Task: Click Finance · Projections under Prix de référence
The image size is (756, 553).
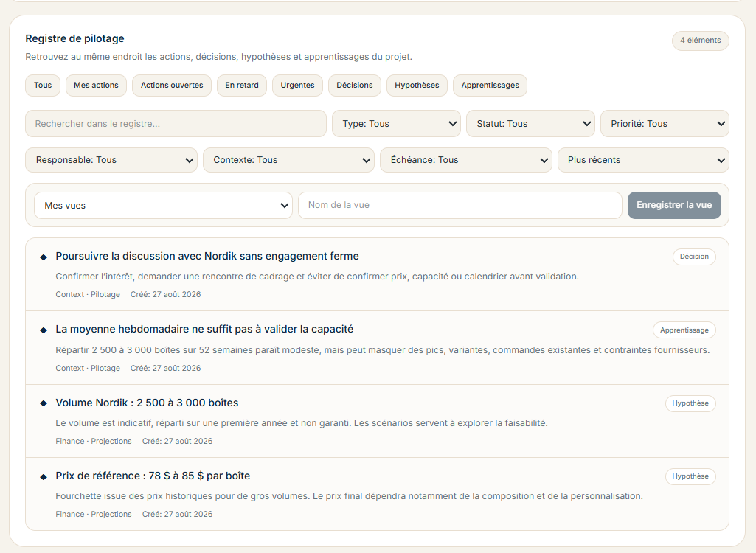Action: (94, 515)
